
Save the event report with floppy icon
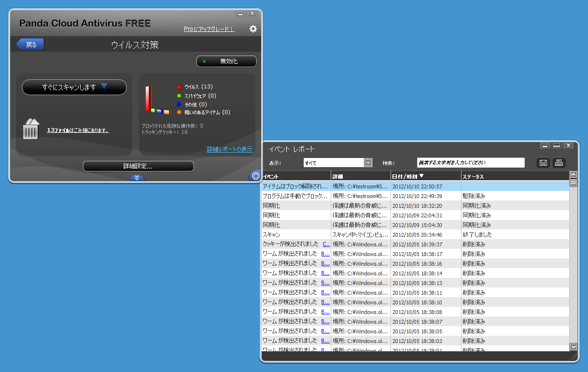tap(543, 163)
